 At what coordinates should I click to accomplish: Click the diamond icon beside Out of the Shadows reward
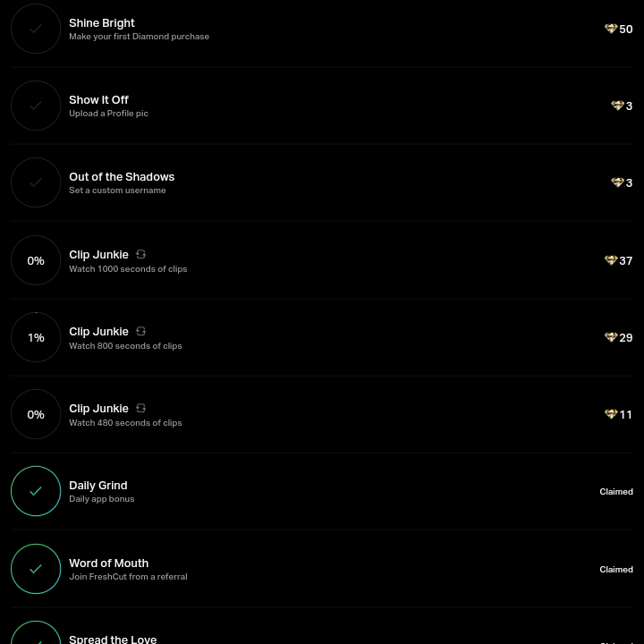click(617, 182)
